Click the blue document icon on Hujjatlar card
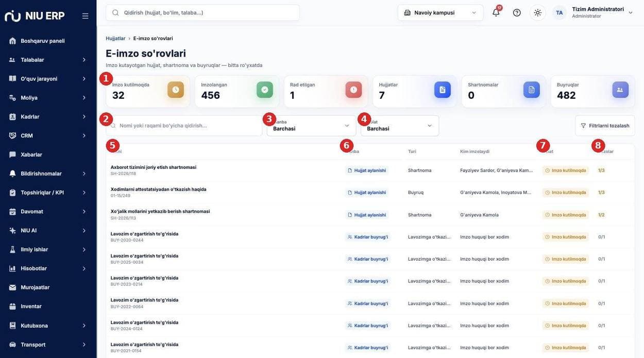Screen dimensions: 644x358 (x=443, y=90)
